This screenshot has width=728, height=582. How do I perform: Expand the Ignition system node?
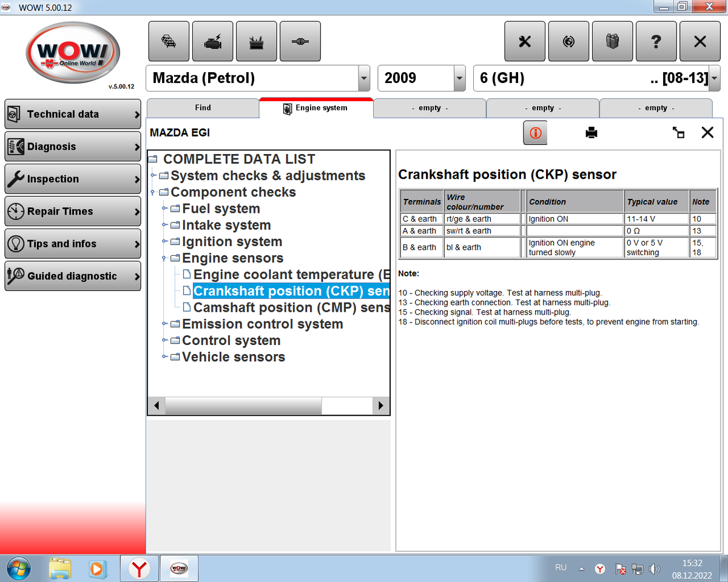(x=165, y=242)
